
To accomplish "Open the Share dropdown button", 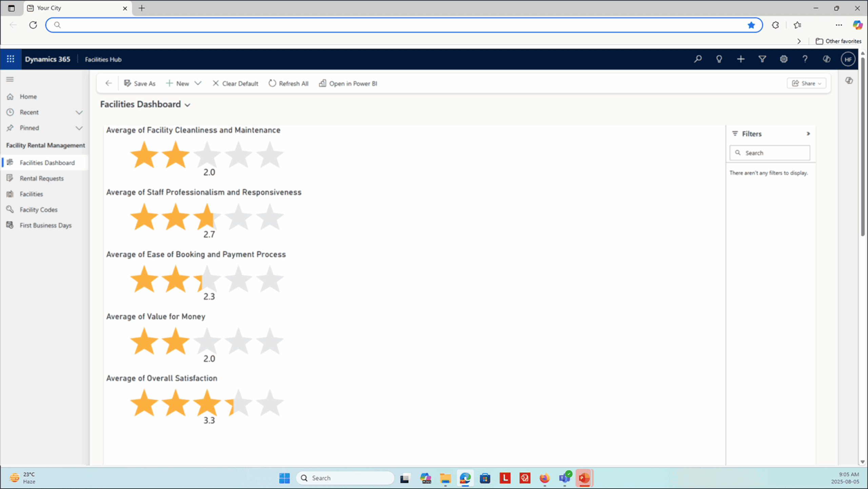I will click(x=807, y=83).
